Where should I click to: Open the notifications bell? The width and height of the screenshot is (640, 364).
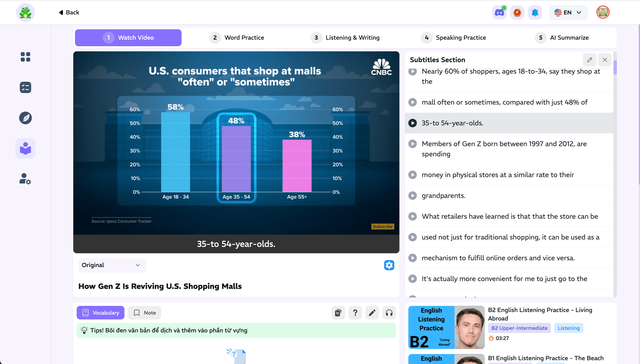tap(535, 13)
